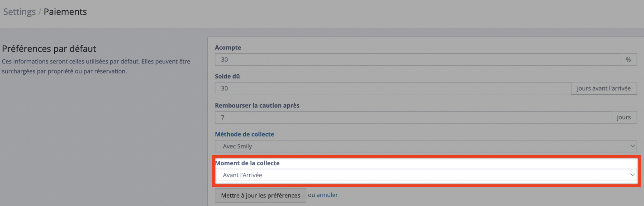Click the Solde dû field label
Screen dimensions: 644x206
click(x=227, y=76)
